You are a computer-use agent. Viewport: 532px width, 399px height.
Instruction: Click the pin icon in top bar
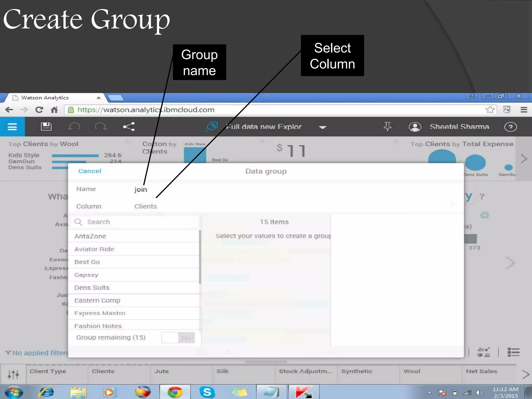(387, 127)
